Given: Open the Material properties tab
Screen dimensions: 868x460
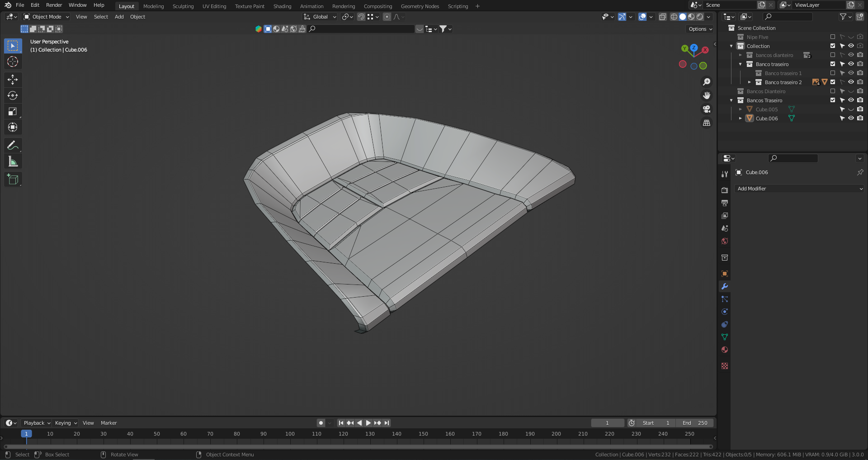Looking at the screenshot, I should pyautogui.click(x=725, y=350).
